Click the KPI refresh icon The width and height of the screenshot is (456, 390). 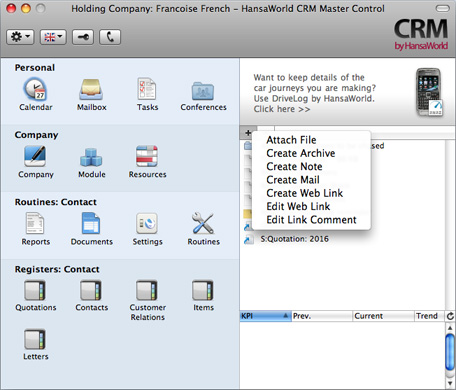(450, 316)
